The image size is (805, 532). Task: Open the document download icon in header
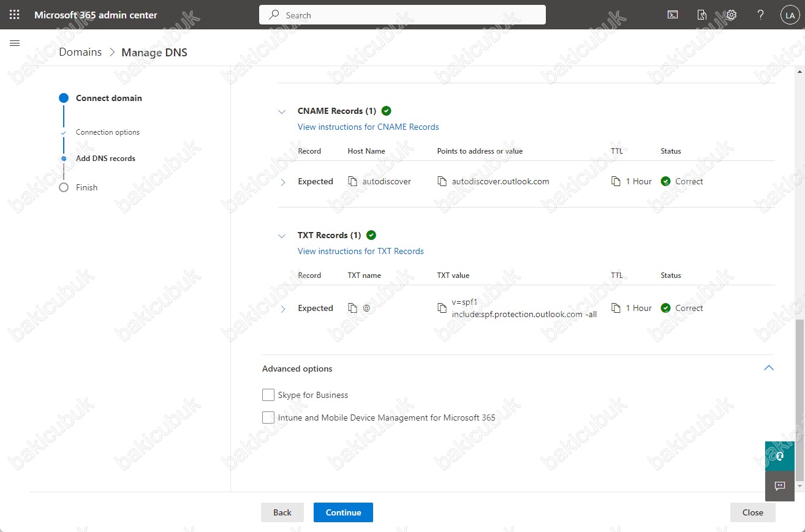click(x=702, y=15)
